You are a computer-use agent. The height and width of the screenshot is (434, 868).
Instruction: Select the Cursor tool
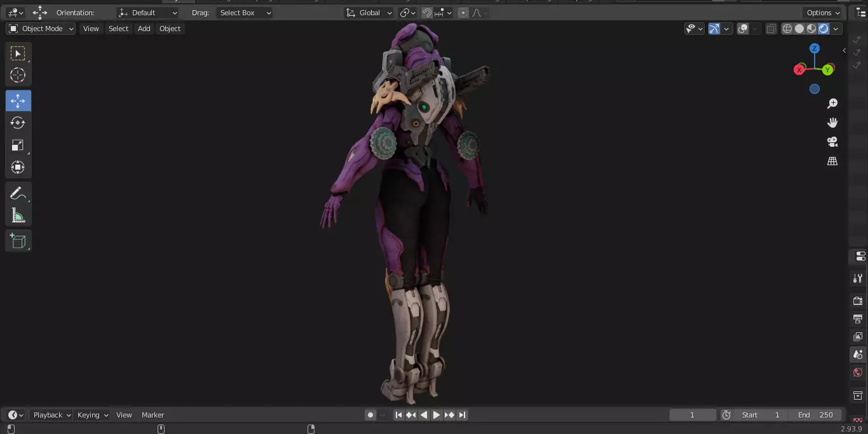coord(18,75)
